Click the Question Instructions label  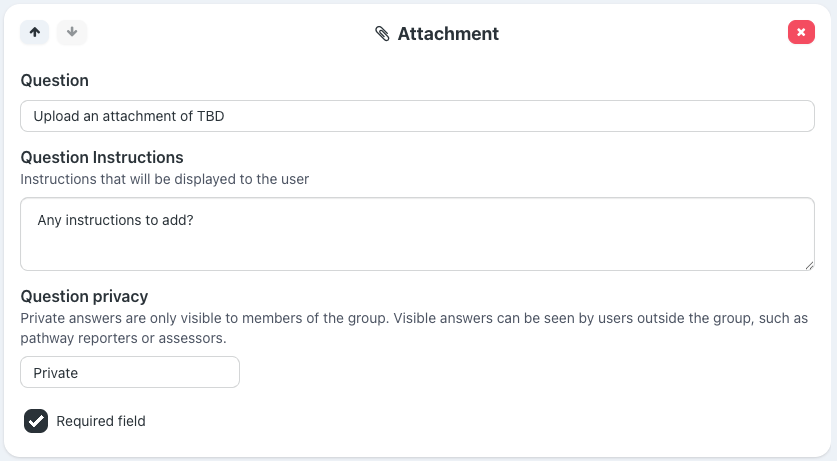(x=102, y=157)
